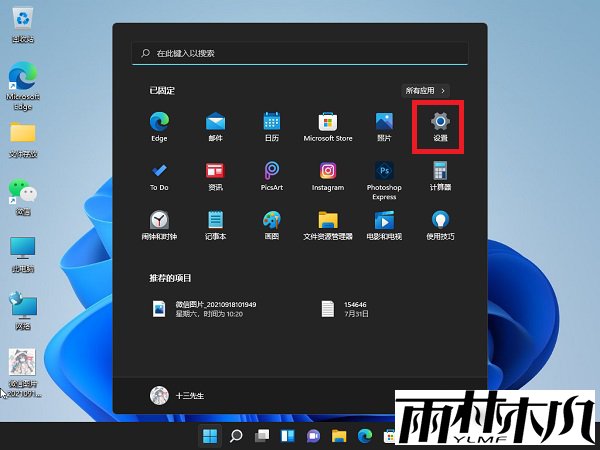Launch Microsoft Store from Start menu
Screen dimensions: 600x450
[328, 127]
